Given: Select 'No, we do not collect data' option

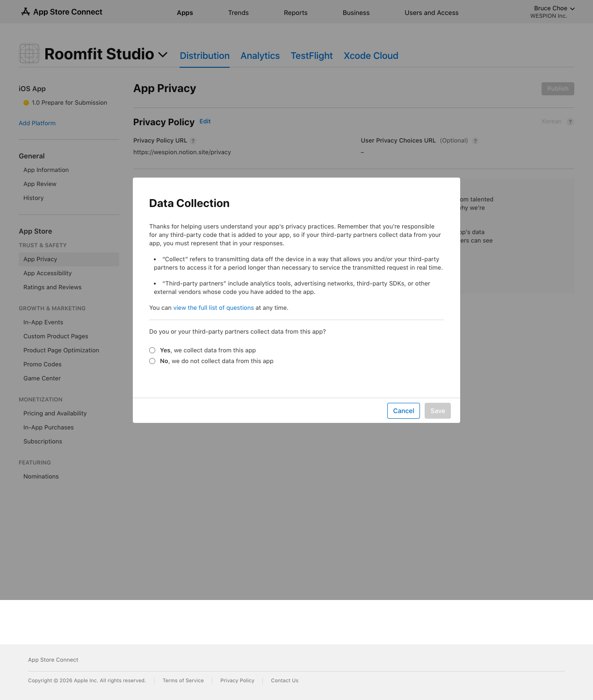Looking at the screenshot, I should pyautogui.click(x=152, y=361).
